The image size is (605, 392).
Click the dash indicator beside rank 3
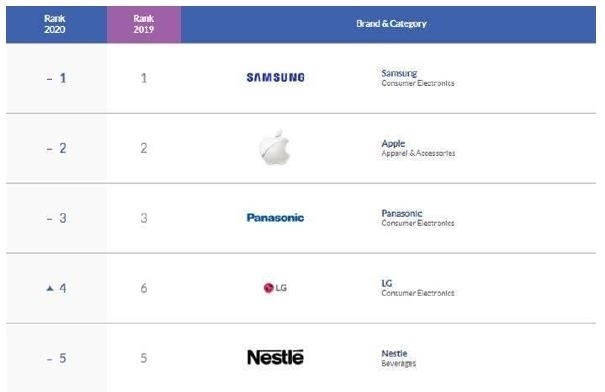point(49,219)
